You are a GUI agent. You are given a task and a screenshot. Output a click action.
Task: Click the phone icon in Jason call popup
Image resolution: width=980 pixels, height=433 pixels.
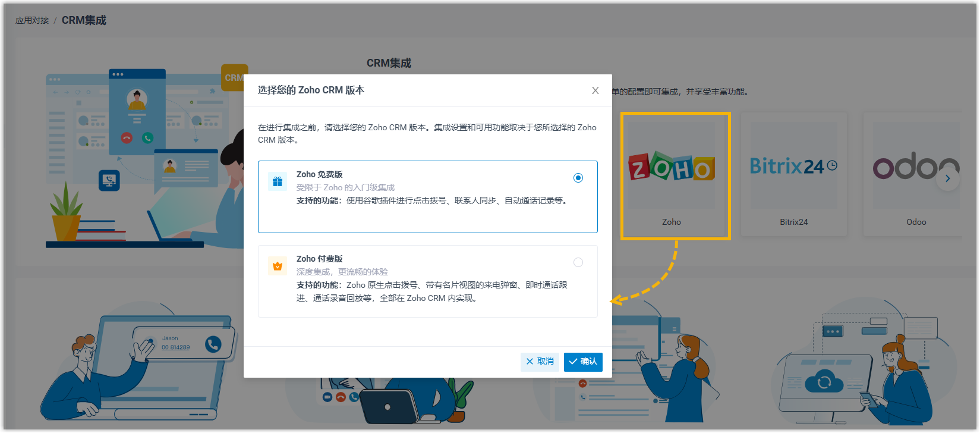pos(213,344)
